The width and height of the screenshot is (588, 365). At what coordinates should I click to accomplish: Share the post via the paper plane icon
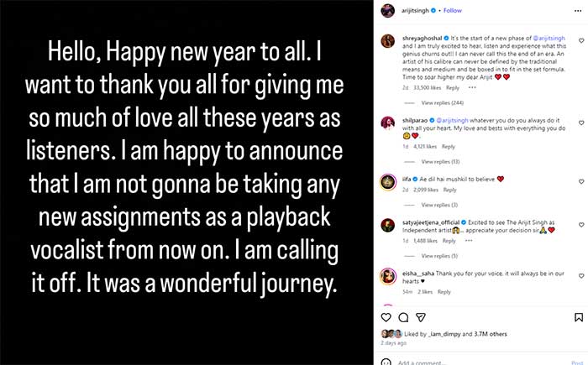[421, 317]
